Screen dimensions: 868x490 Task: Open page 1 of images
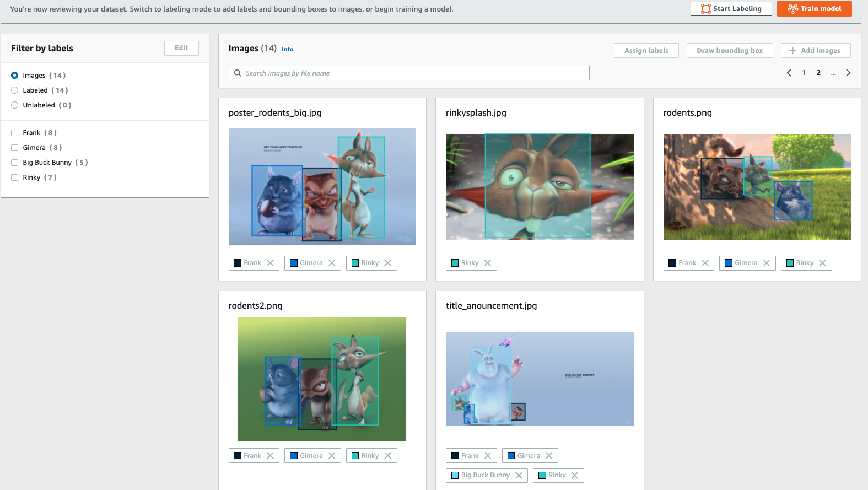tap(804, 73)
